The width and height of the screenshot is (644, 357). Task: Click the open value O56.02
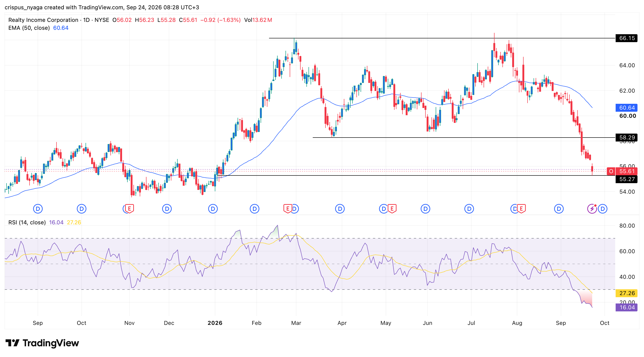pyautogui.click(x=122, y=20)
